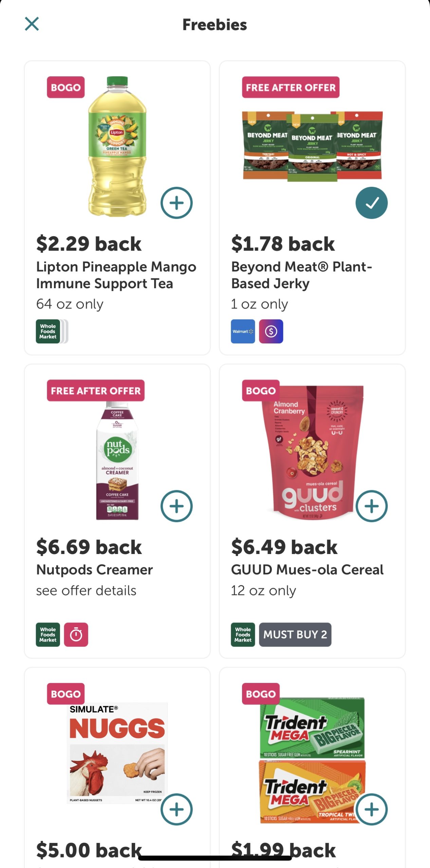Tap the Whole Foods Market icon on Nutpods offer
This screenshot has height=868, width=430.
pos(48,635)
